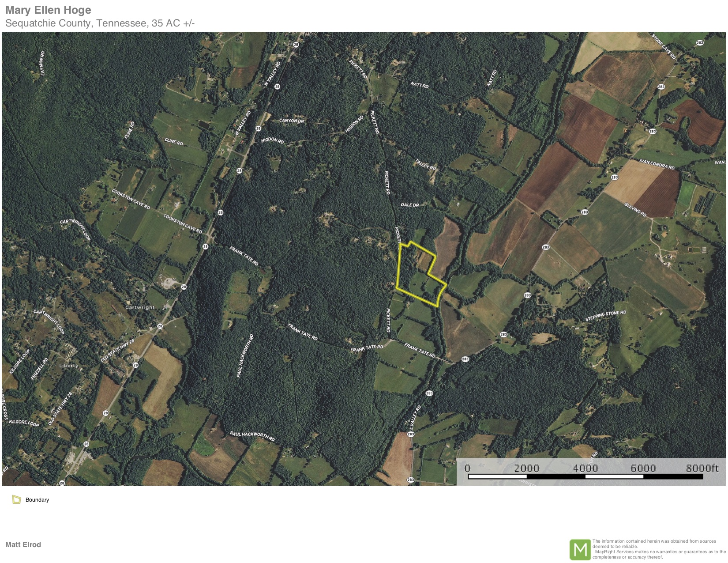The width and height of the screenshot is (728, 563).
Task: Click the 28 shield at the map's top edge
Action: [296, 45]
